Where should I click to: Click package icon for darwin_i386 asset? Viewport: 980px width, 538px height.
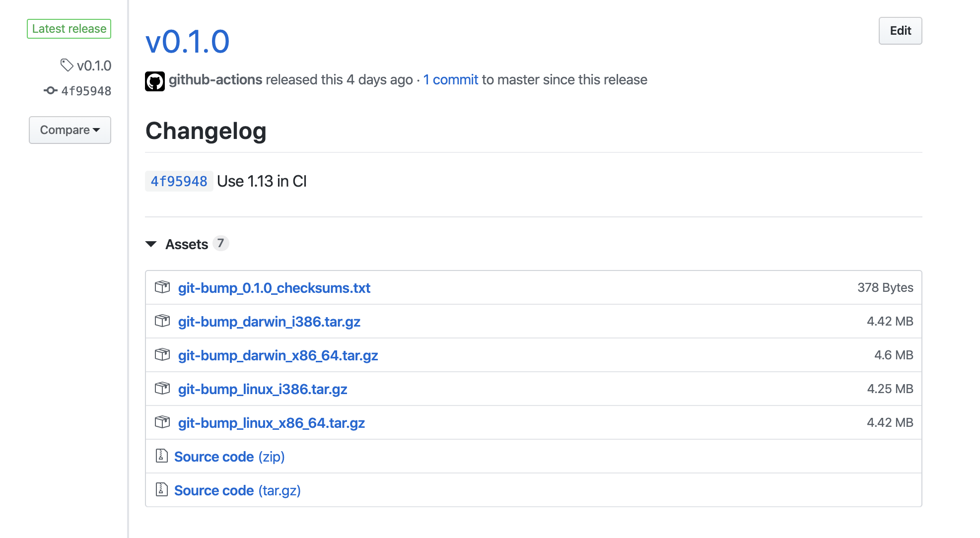(162, 321)
